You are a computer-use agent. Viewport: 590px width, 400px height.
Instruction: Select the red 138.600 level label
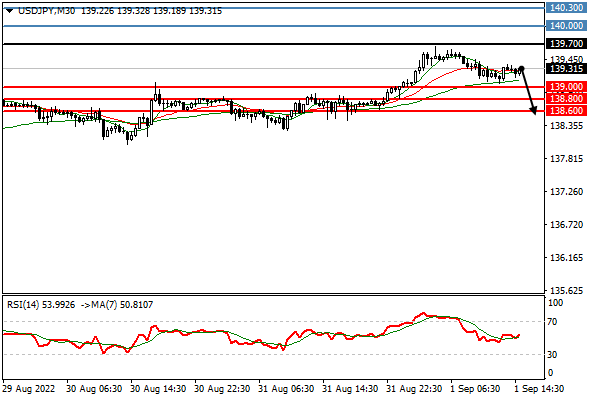coord(566,111)
